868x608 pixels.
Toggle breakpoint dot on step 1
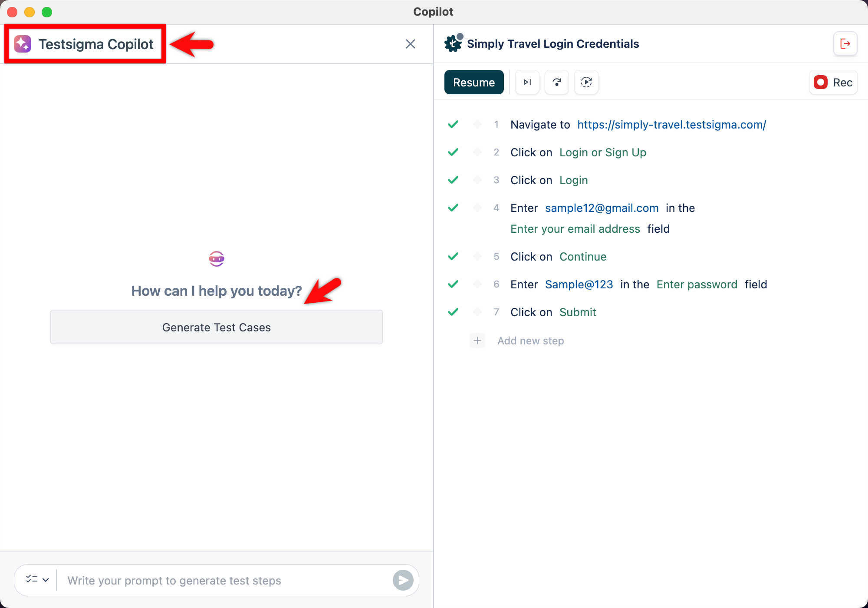[x=477, y=125]
